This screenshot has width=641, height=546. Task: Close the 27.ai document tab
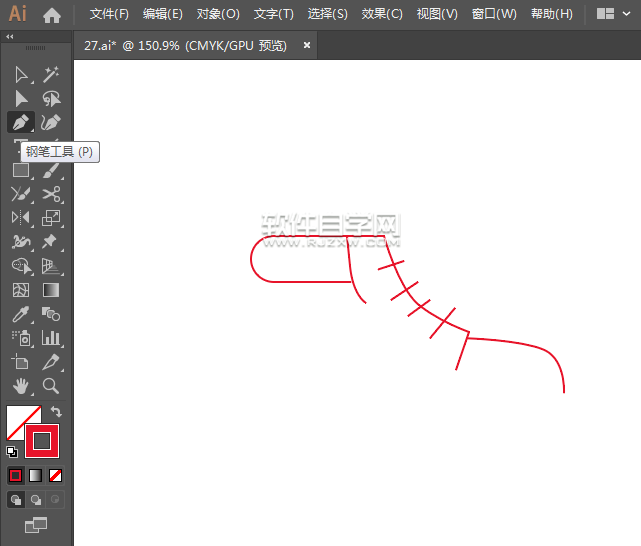tap(307, 45)
